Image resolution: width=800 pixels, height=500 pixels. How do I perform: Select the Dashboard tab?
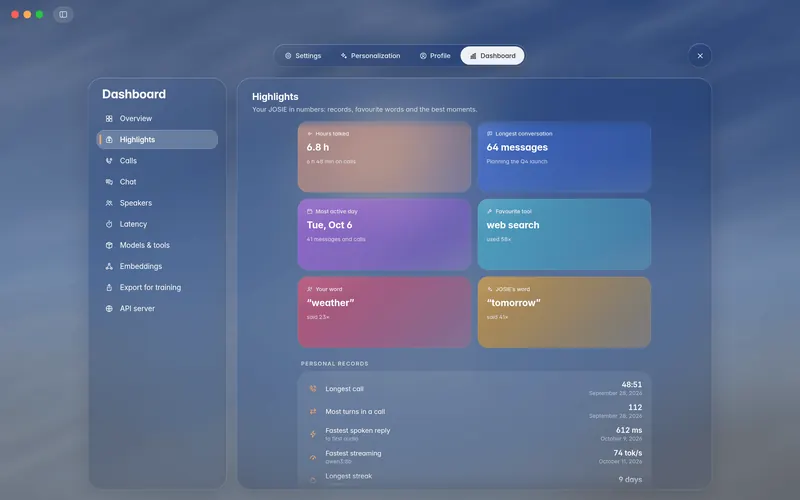(x=492, y=56)
